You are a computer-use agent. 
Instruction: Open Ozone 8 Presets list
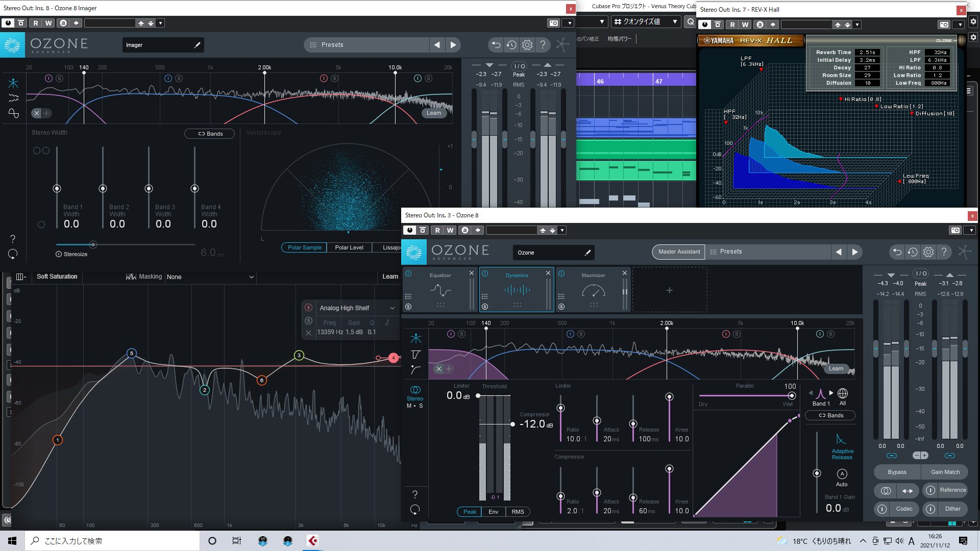tap(769, 252)
